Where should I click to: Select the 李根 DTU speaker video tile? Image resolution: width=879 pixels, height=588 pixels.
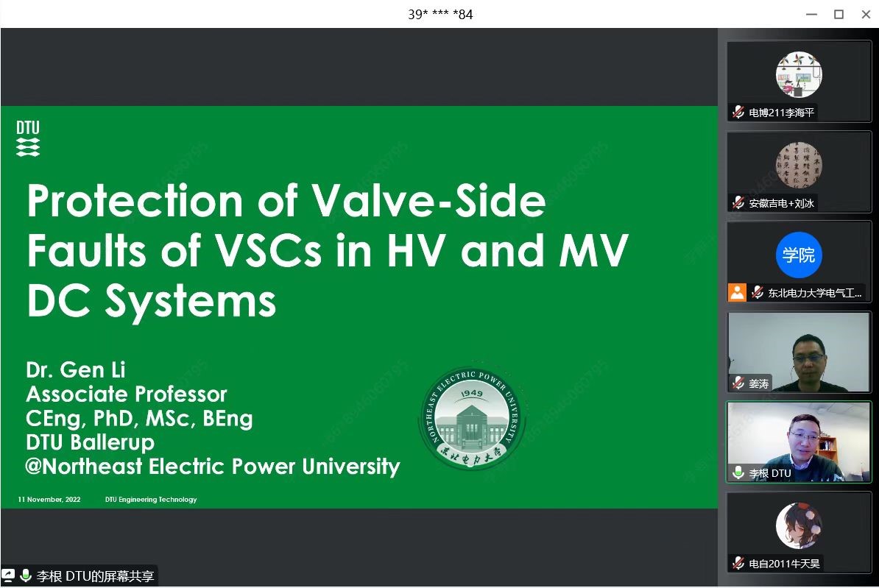pyautogui.click(x=799, y=440)
